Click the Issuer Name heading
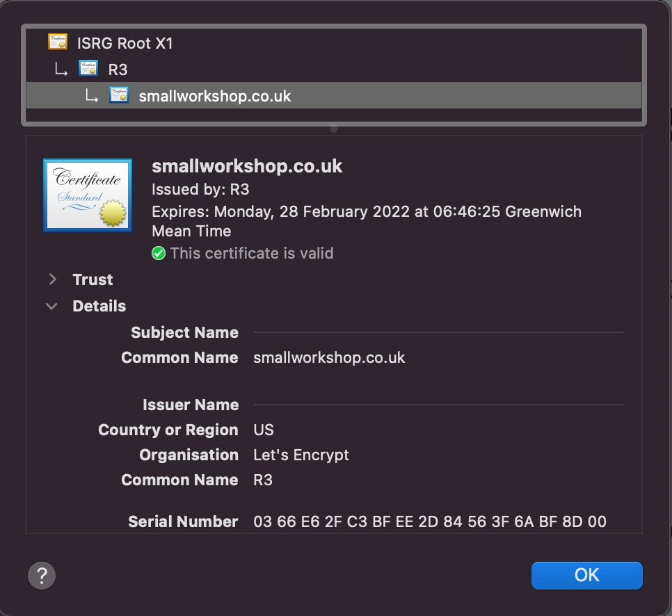Image resolution: width=672 pixels, height=616 pixels. click(191, 405)
